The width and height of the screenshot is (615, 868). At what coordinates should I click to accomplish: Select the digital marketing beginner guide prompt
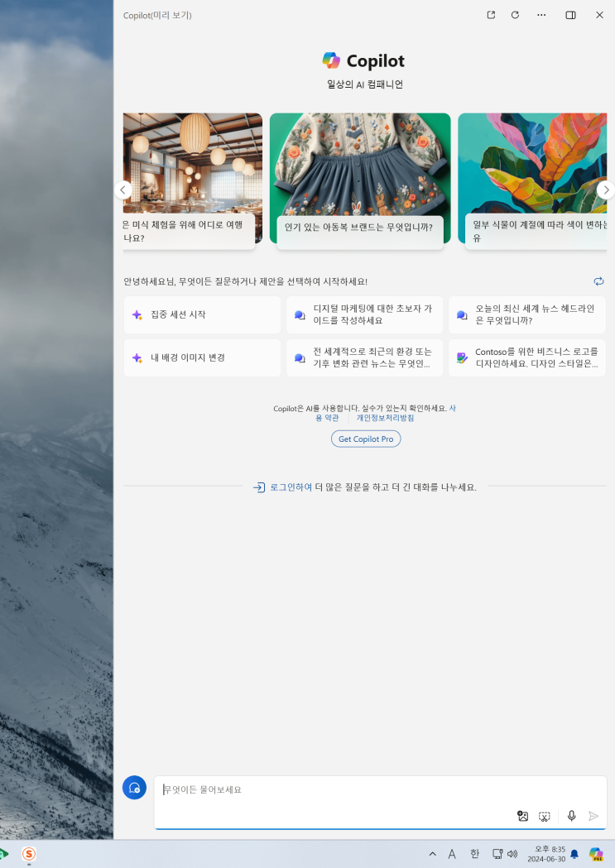point(364,314)
